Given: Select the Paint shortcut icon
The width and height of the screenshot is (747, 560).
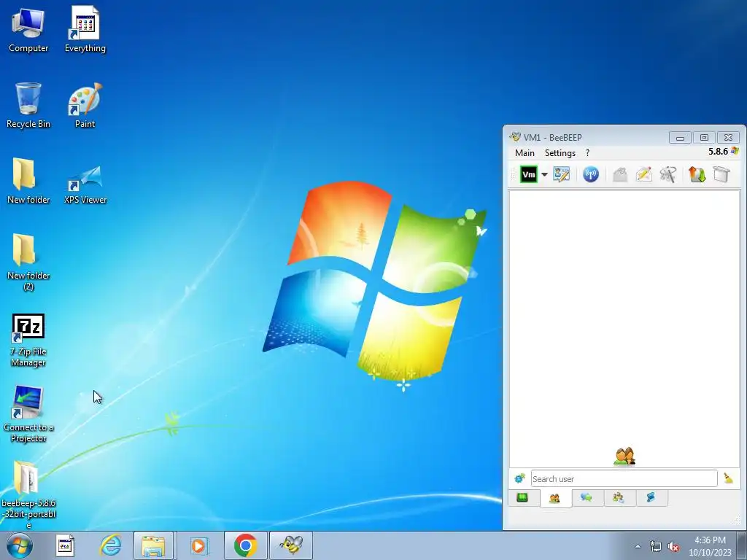Looking at the screenshot, I should (x=85, y=105).
